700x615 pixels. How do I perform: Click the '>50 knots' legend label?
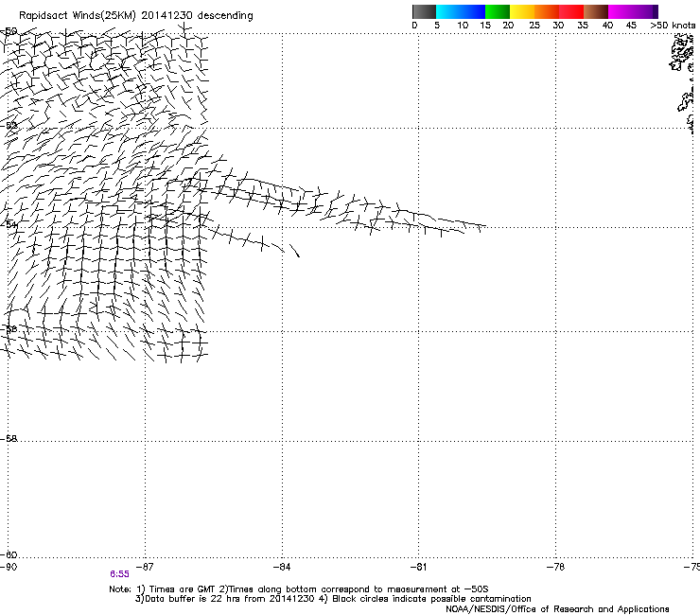(673, 26)
